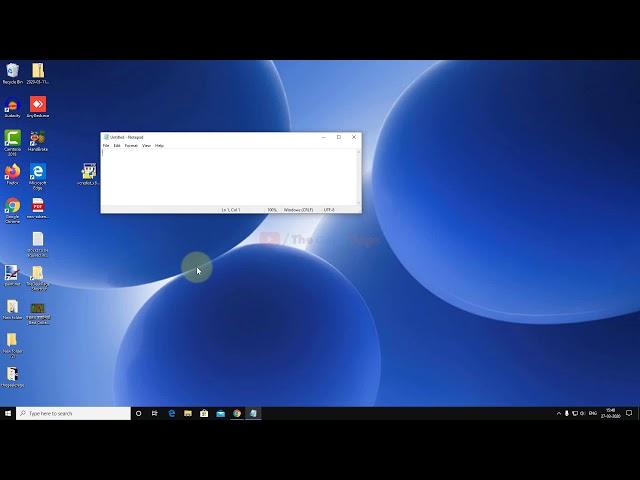Screen dimensions: 640x480
Task: Switch to Google Chrome on the taskbar
Action: 237,413
